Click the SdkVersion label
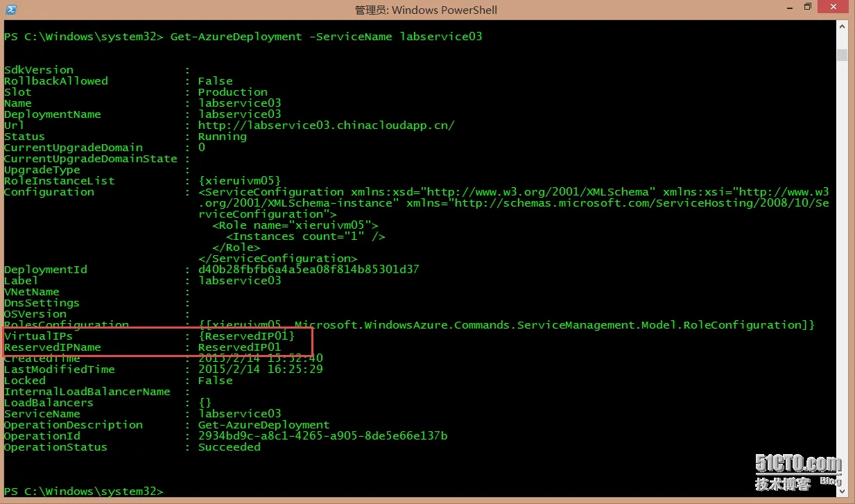The width and height of the screenshot is (855, 504). [x=38, y=70]
